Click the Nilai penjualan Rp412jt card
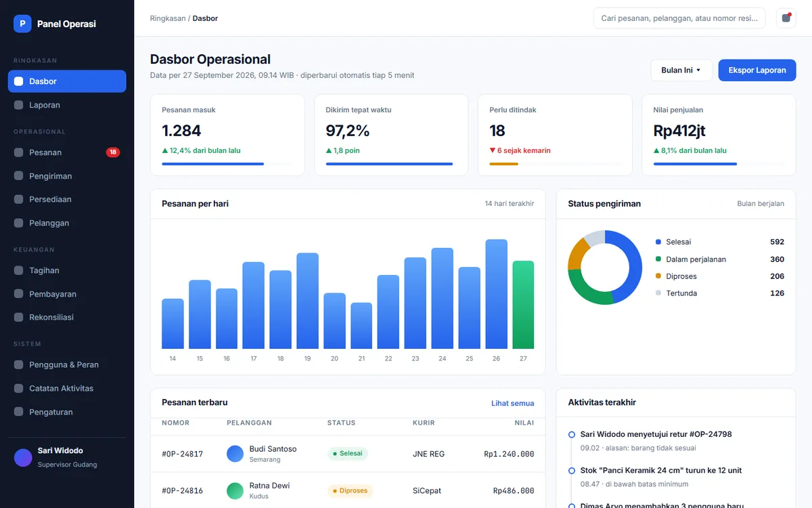Viewport: 812px width, 508px height. (719, 135)
